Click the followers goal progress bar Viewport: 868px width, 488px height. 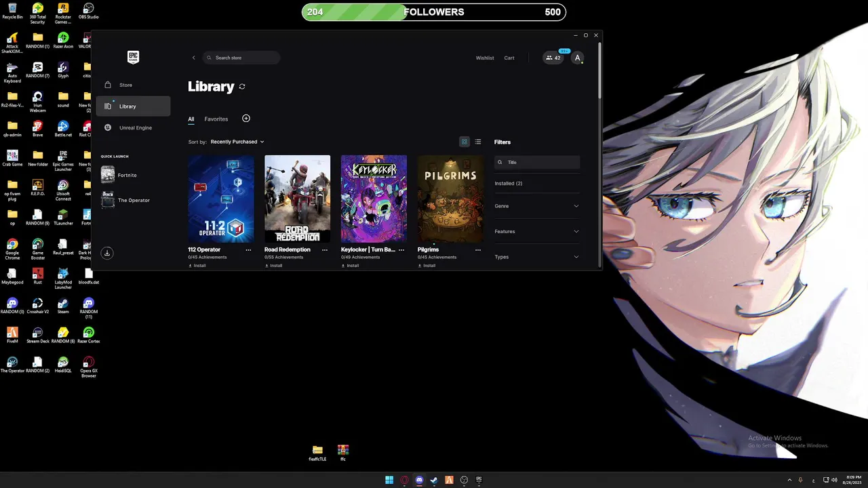434,12
